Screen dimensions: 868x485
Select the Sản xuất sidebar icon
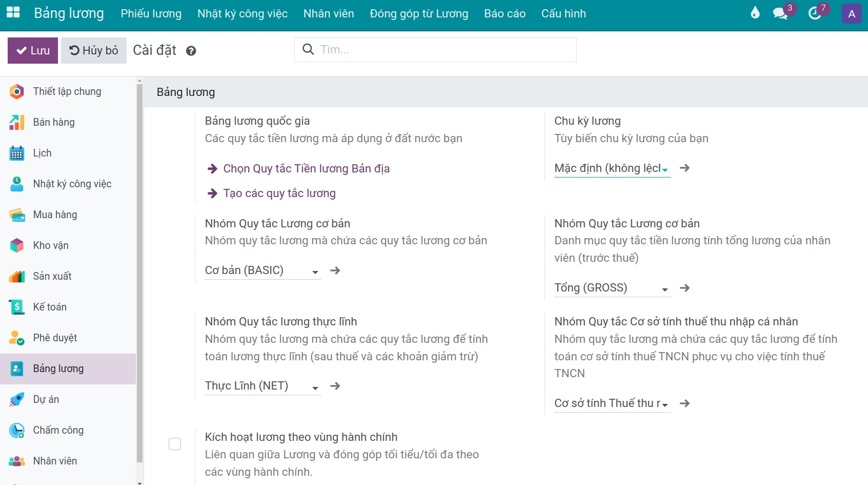pos(17,276)
